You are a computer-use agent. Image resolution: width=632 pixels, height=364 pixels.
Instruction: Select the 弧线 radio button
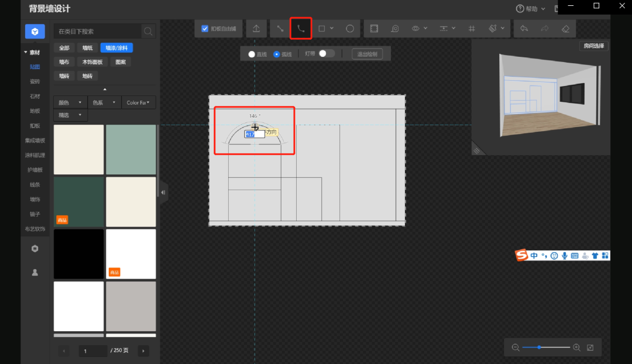[x=276, y=54]
